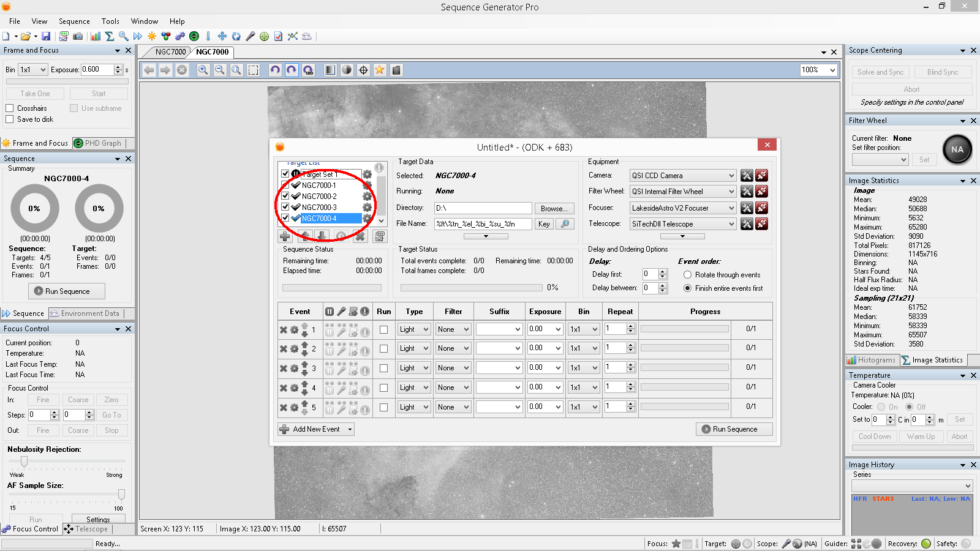The image size is (980, 551).
Task: Open the Camera QSI CCD Camera dropdown
Action: [x=683, y=176]
